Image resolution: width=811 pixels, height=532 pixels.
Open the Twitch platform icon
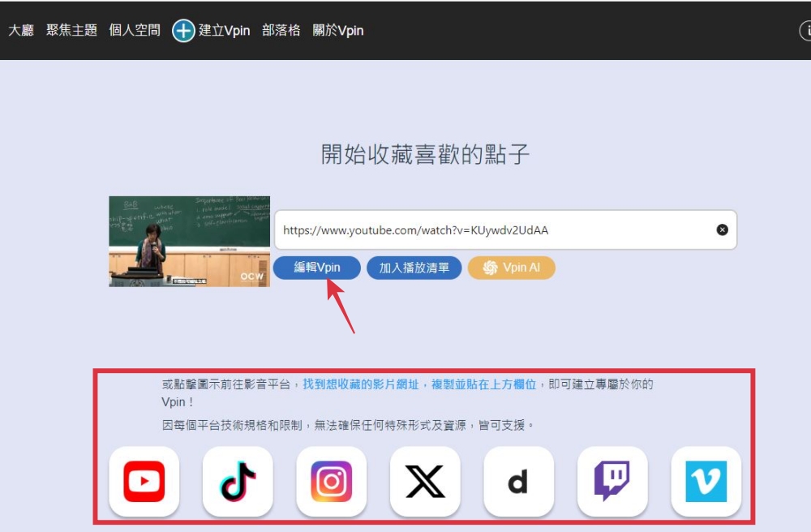612,481
